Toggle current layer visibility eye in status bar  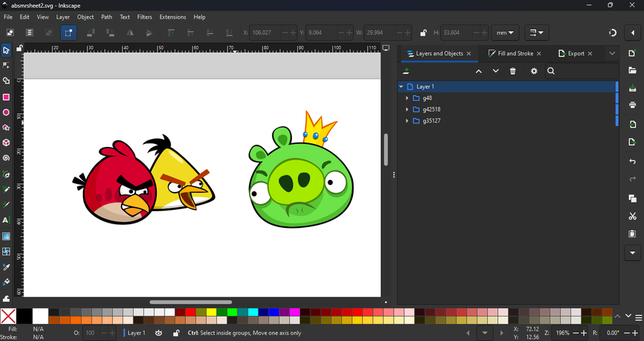click(x=159, y=333)
